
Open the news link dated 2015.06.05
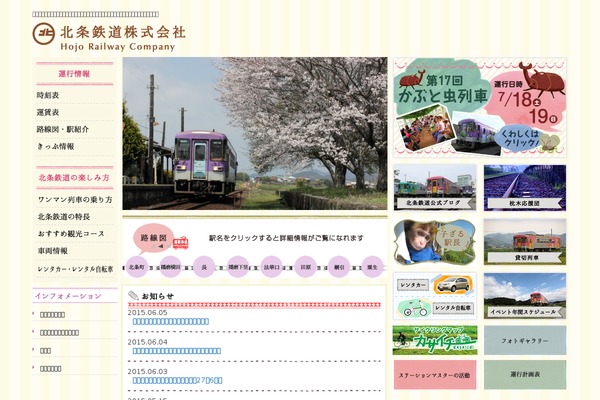(x=171, y=322)
